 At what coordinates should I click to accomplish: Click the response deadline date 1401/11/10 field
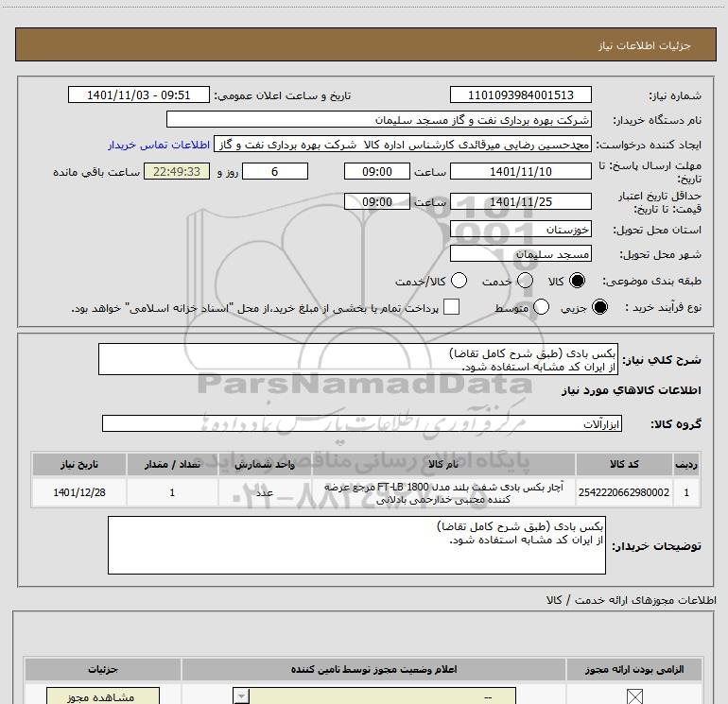point(521,172)
